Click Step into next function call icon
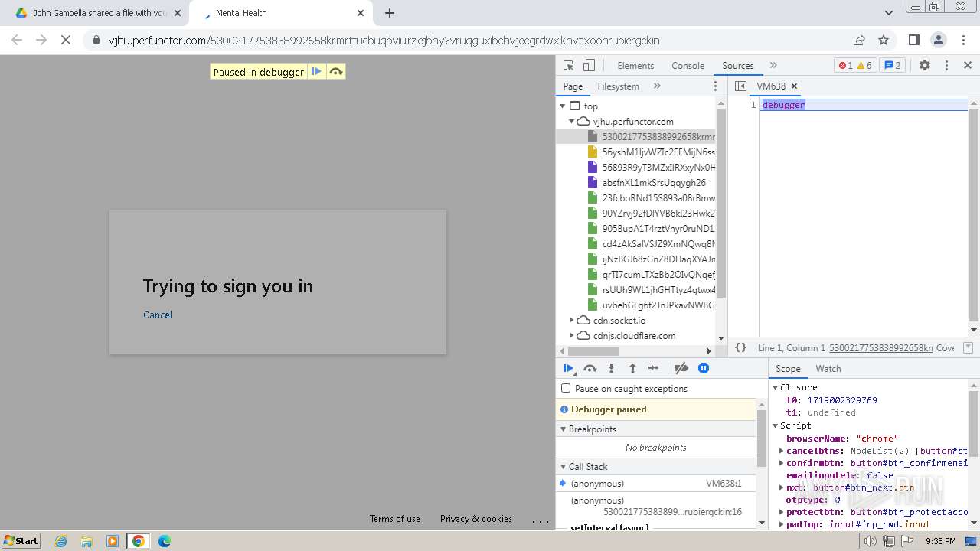This screenshot has height=551, width=980. pyautogui.click(x=611, y=368)
